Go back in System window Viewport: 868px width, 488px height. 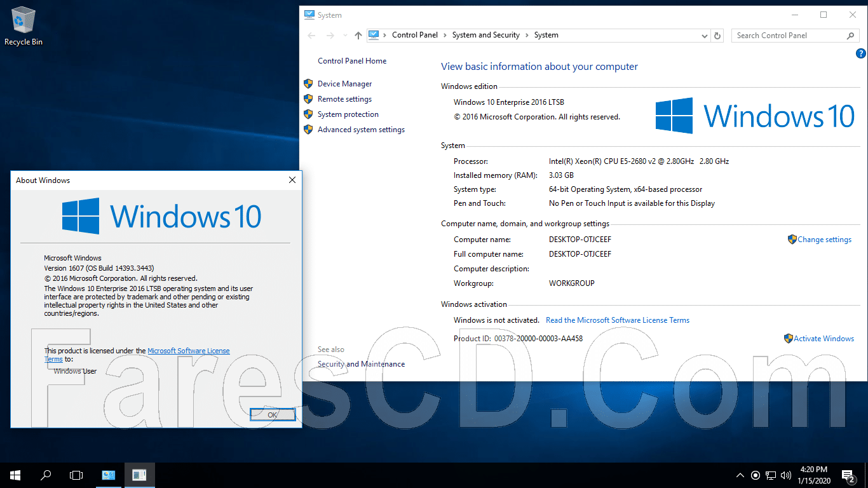(x=311, y=36)
